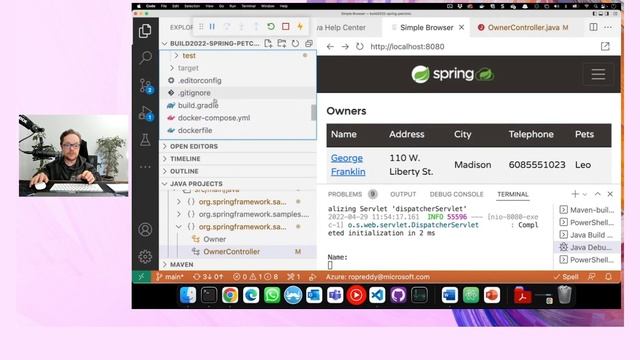
Task: Switch to the Simple Browser tab
Action: pos(427,27)
